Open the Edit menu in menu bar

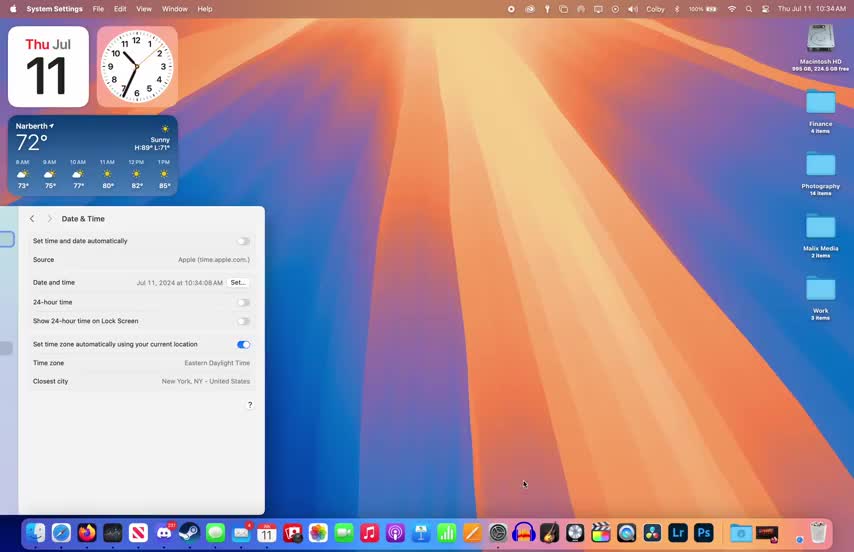[120, 9]
